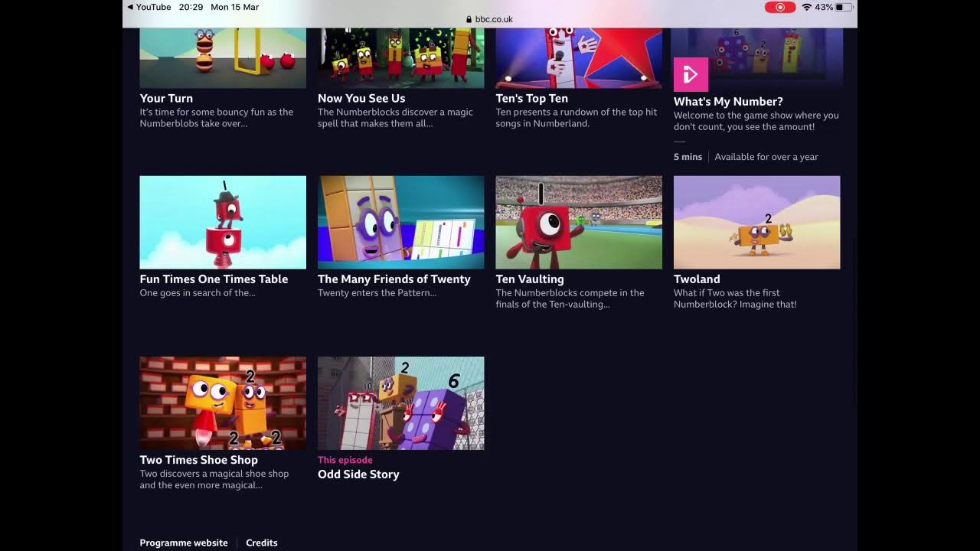The width and height of the screenshot is (980, 551).
Task: Click the Ten Vaulting title
Action: 530,279
